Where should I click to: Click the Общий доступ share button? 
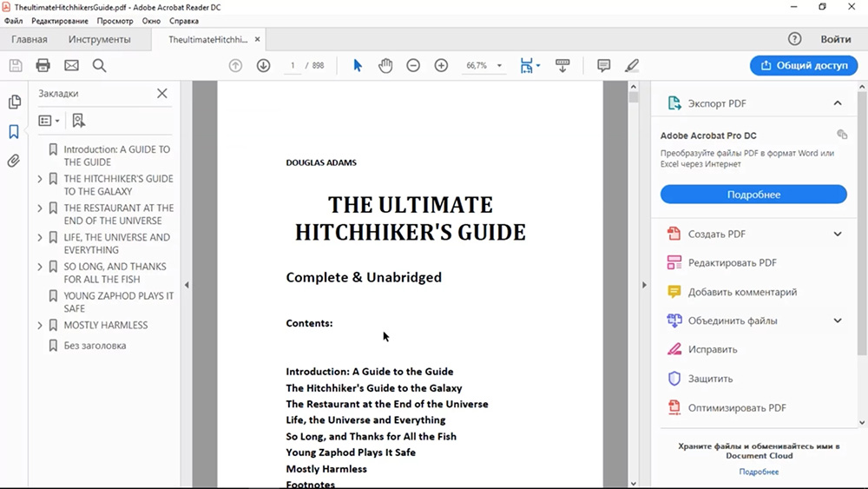pyautogui.click(x=804, y=65)
